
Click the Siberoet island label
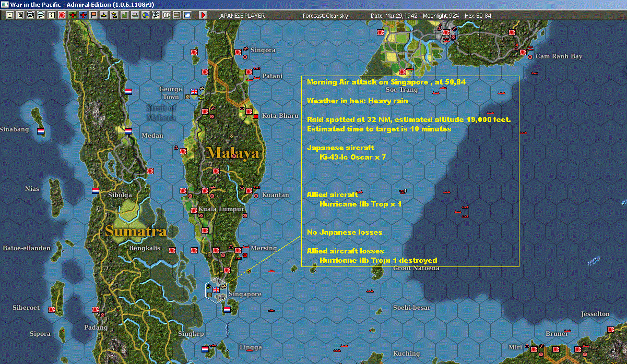[26, 308]
